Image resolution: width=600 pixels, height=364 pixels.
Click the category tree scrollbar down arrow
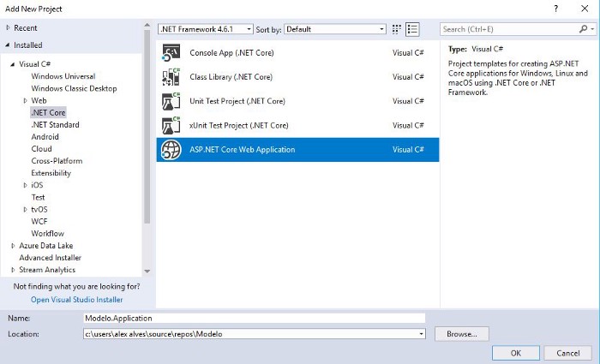(147, 272)
